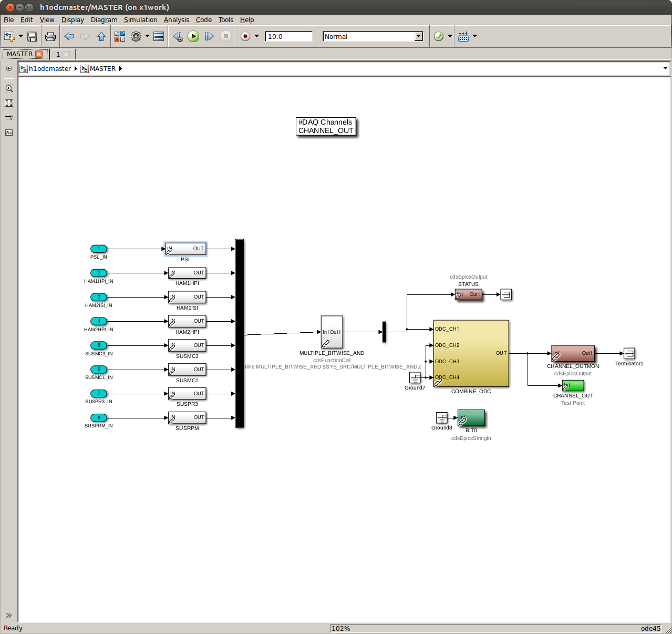Open the Normal simulation mode dropdown
Viewport: 672px width, 634px height.
373,36
